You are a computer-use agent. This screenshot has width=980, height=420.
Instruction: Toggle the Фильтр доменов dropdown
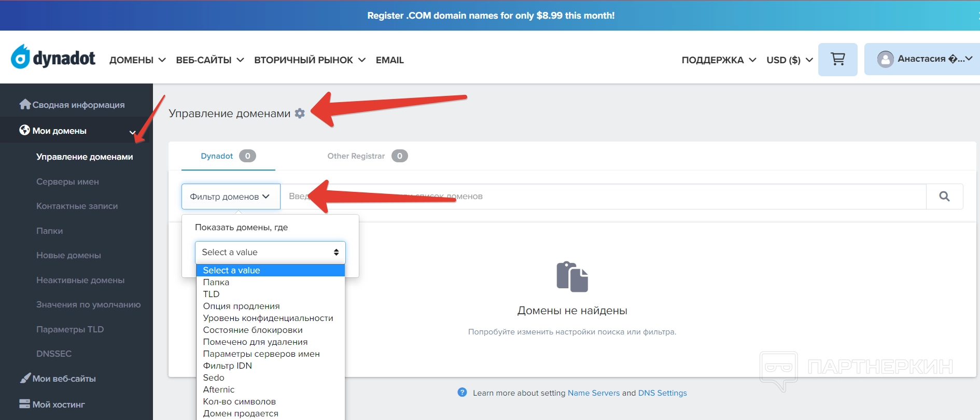[231, 197]
